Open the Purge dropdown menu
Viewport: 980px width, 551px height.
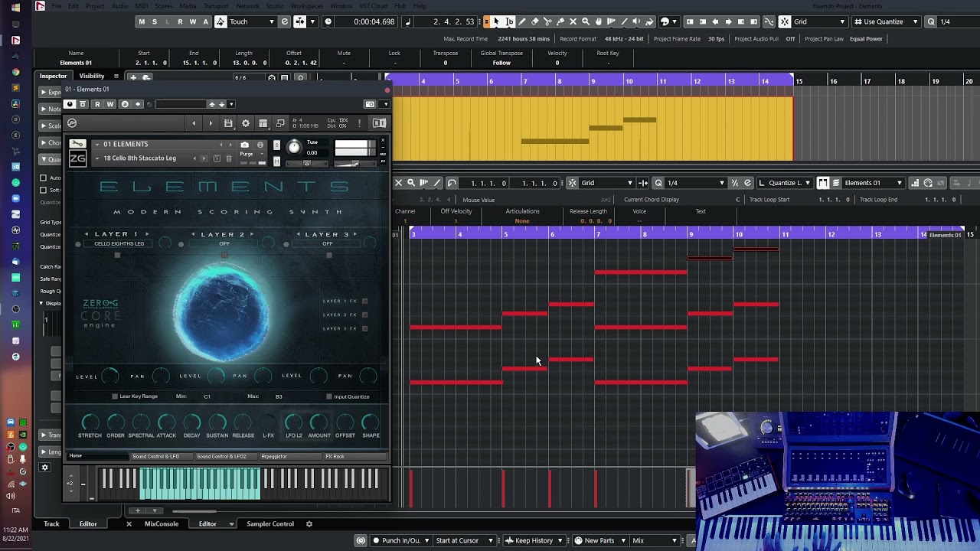(250, 154)
